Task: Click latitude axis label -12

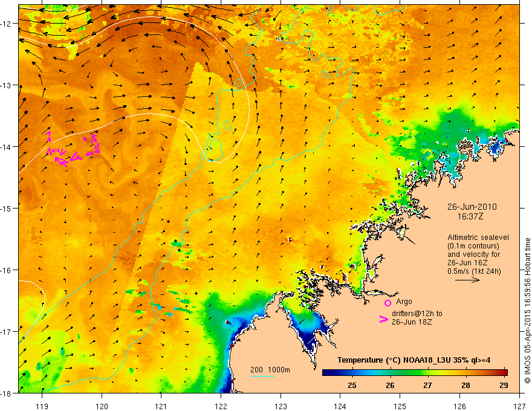Action: pyautogui.click(x=6, y=24)
